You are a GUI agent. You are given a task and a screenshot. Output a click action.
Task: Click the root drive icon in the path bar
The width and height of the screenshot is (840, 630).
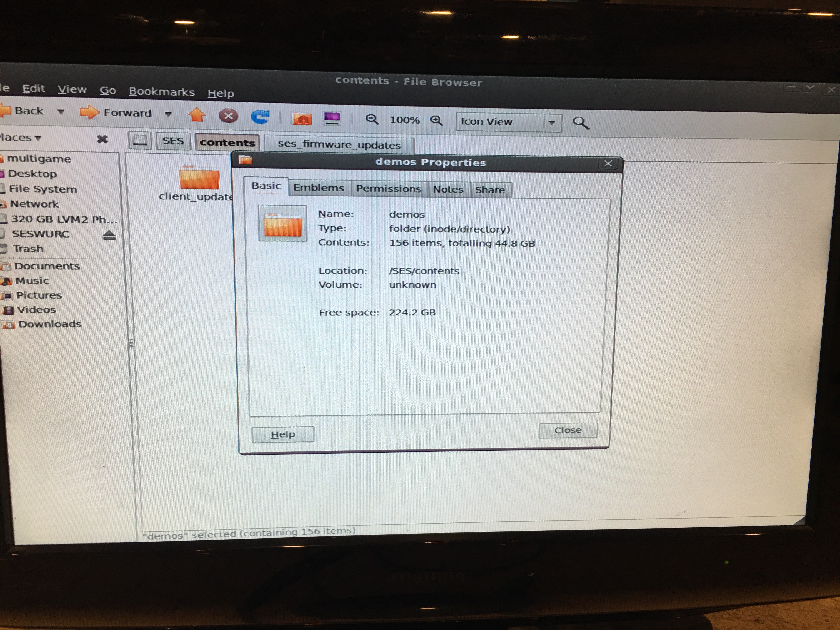(x=140, y=140)
